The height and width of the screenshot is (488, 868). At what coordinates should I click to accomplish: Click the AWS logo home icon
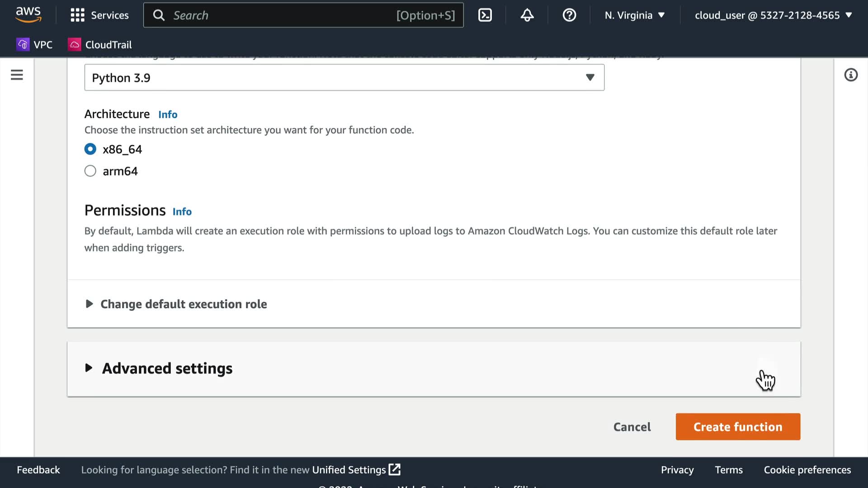28,14
